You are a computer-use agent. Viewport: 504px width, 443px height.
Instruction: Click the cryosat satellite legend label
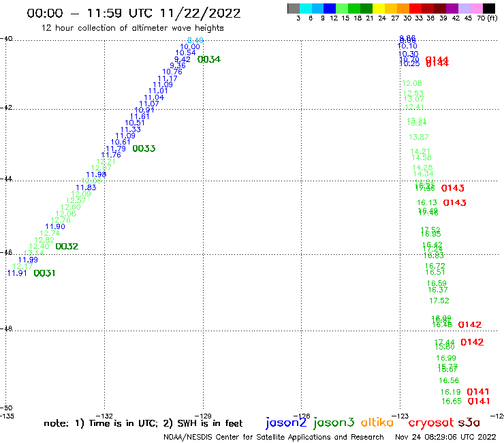[431, 423]
